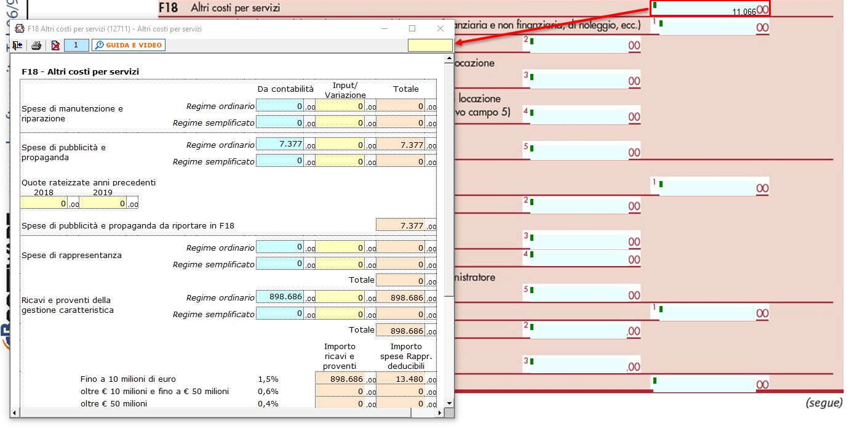Viewport: 868px width, 428px height.
Task: Select Spese di pubblicità ordinario Input/Variazione field
Action: pos(340,145)
